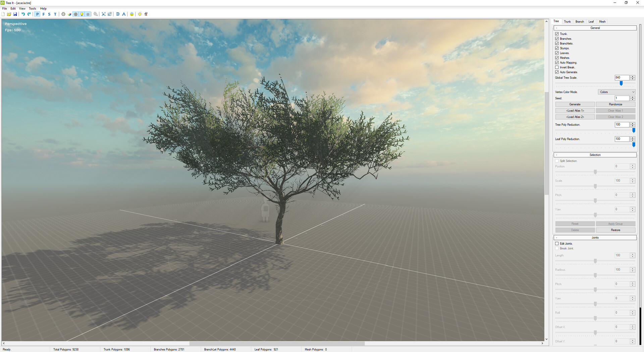Screen dimensions: 644x352
Task: Switch to Front view with F icon
Action: pos(44,14)
